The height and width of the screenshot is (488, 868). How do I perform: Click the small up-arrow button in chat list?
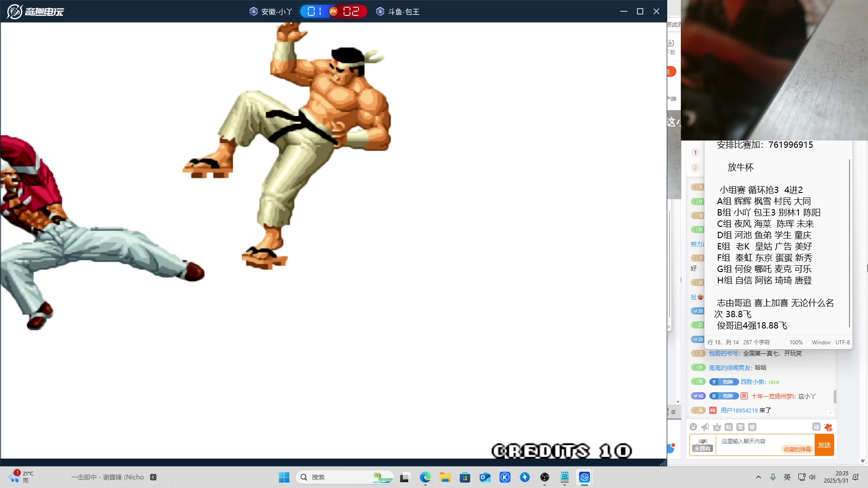point(830,413)
